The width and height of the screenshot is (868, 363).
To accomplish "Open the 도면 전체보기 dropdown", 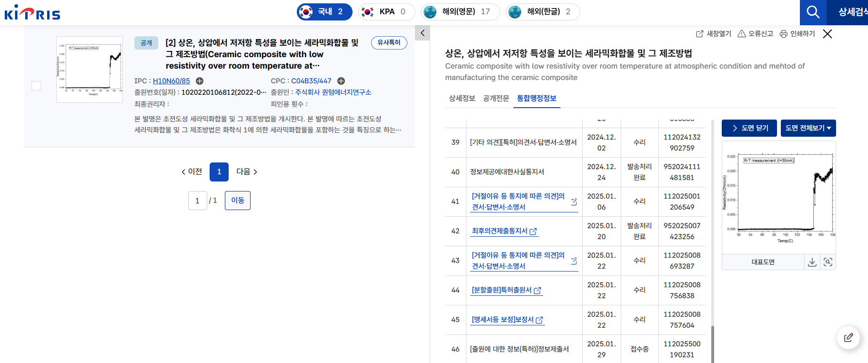I will coord(808,128).
